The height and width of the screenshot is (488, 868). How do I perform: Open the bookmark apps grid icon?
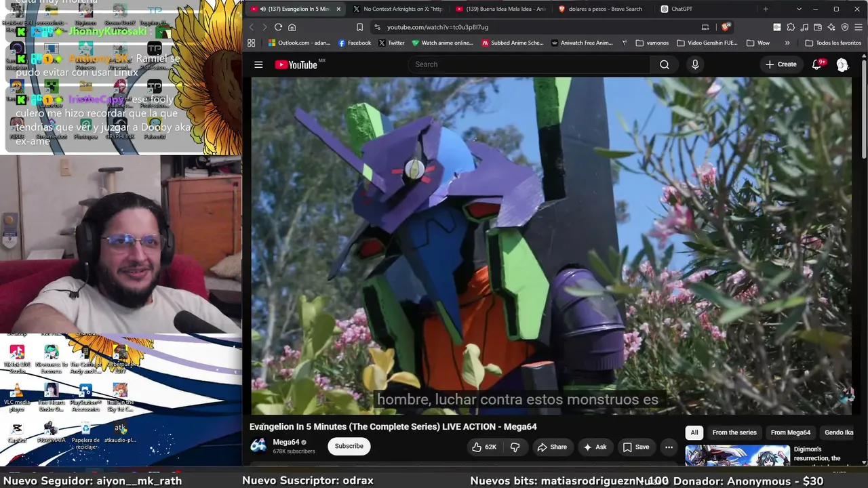click(252, 43)
